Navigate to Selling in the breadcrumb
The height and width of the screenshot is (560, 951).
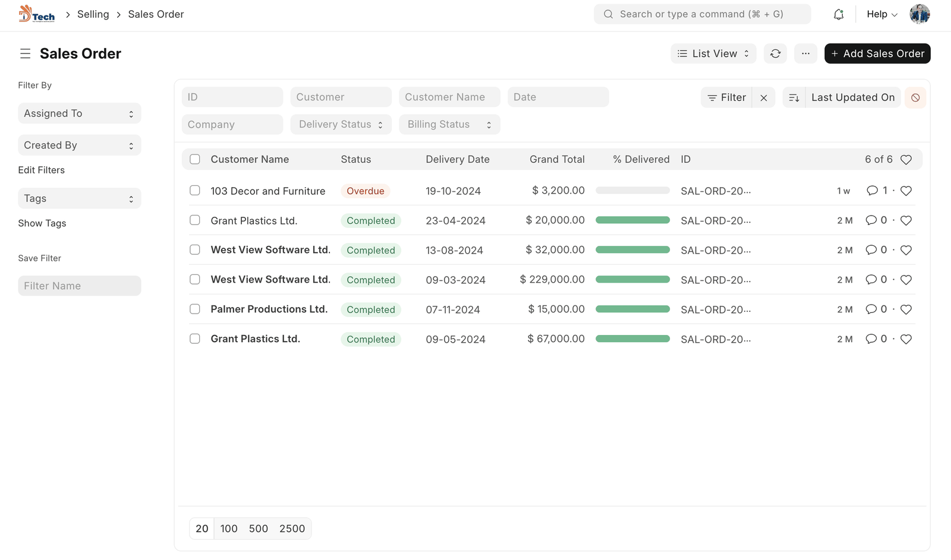click(93, 14)
